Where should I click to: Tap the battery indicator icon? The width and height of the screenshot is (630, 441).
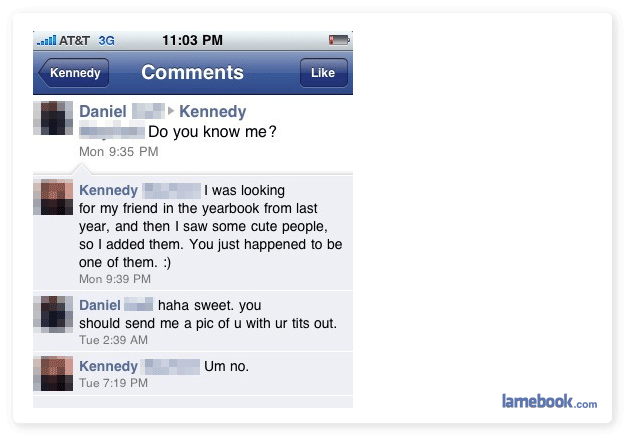click(339, 40)
